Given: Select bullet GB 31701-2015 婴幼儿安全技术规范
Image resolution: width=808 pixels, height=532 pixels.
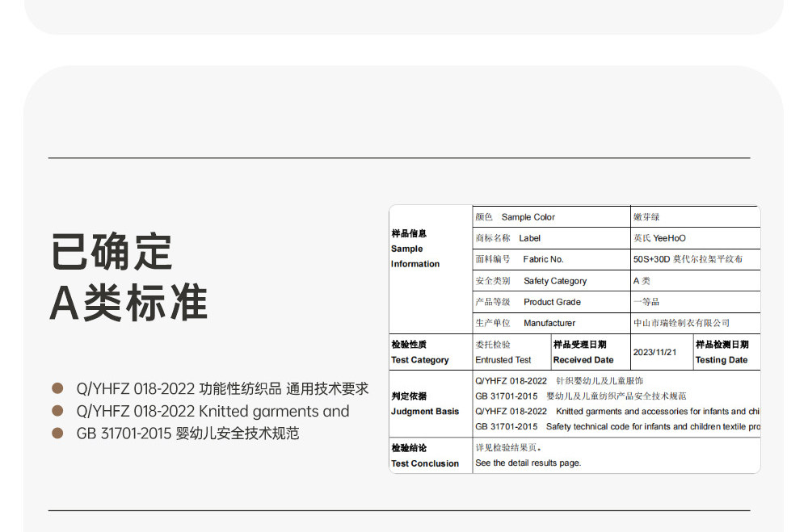Looking at the screenshot, I should pyautogui.click(x=187, y=434).
